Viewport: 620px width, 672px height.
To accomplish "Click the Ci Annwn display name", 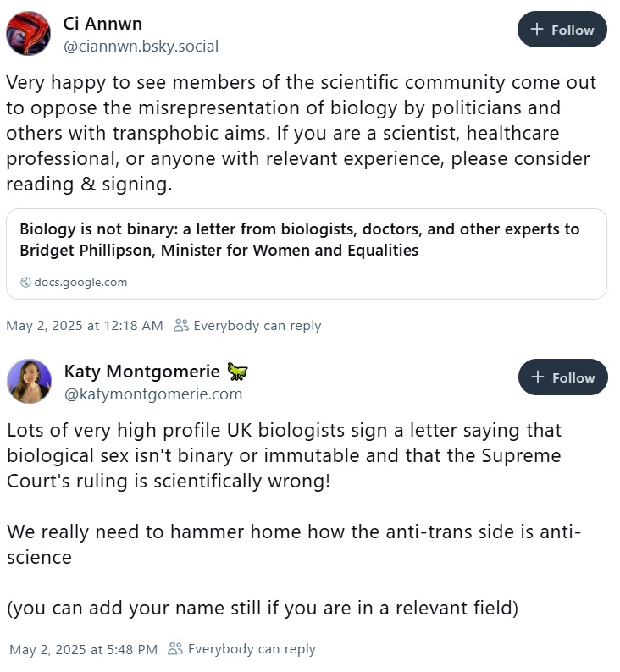I will (x=102, y=24).
